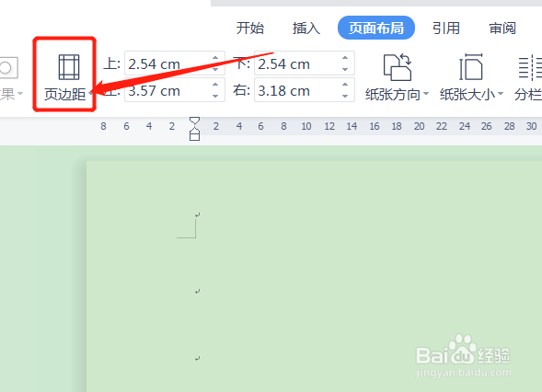Click ruler mark 30

point(531,126)
